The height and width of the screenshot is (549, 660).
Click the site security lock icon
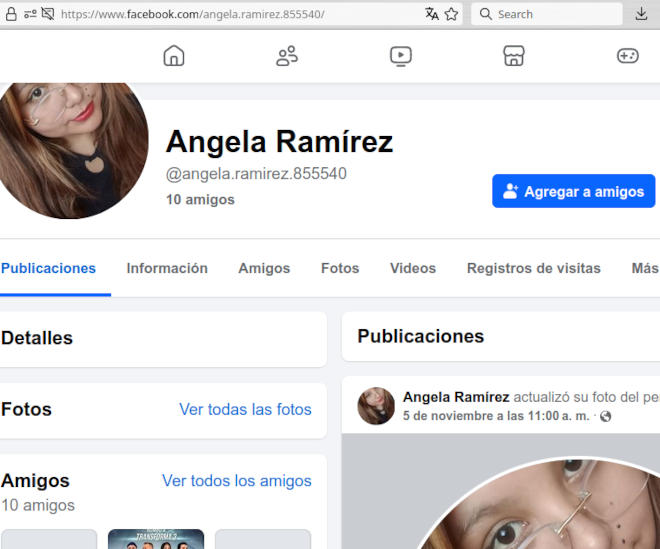pos(11,14)
